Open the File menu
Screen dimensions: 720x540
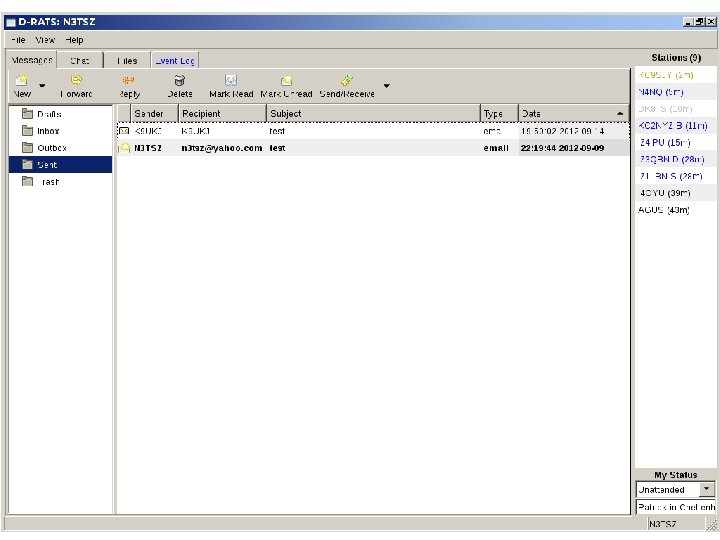click(x=18, y=40)
